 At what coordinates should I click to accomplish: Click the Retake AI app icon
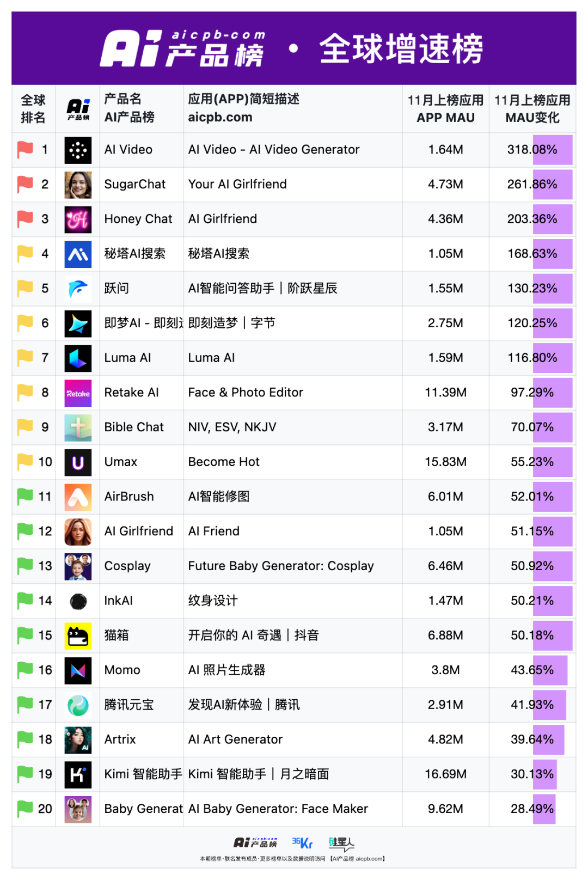[78, 393]
